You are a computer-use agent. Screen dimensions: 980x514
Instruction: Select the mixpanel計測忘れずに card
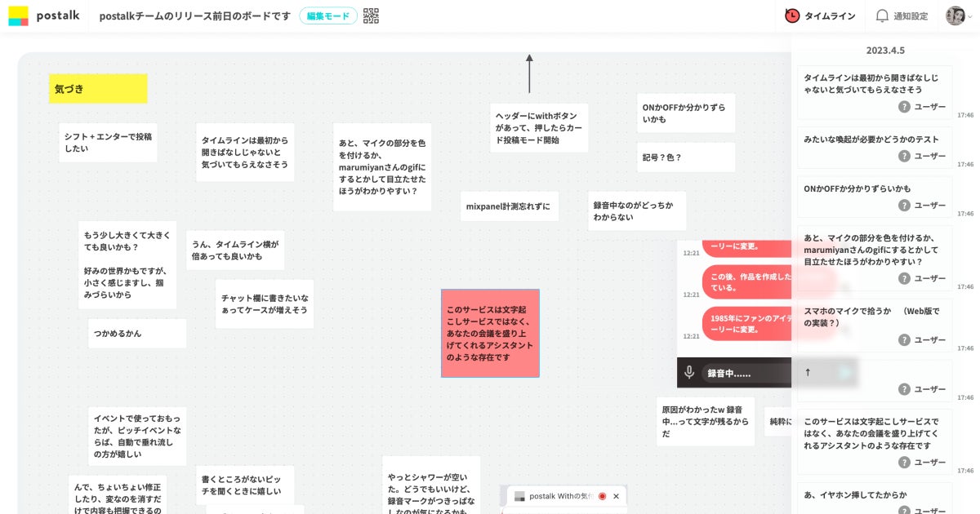click(x=510, y=206)
